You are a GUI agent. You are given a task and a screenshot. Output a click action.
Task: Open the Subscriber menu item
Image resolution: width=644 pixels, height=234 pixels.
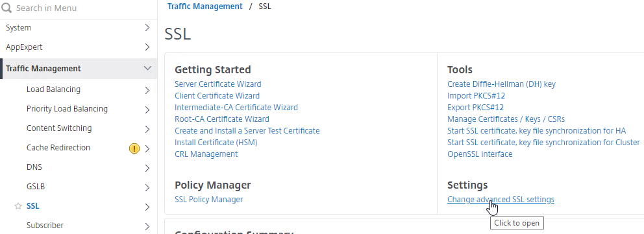tap(45, 226)
